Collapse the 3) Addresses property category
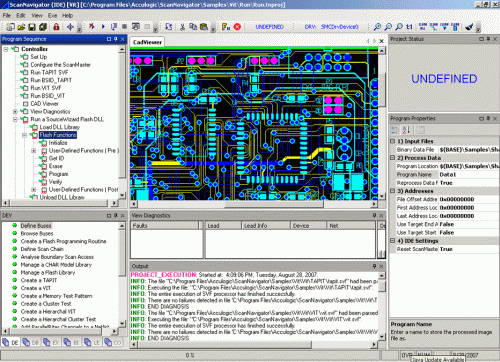The width and height of the screenshot is (500, 362). [393, 191]
